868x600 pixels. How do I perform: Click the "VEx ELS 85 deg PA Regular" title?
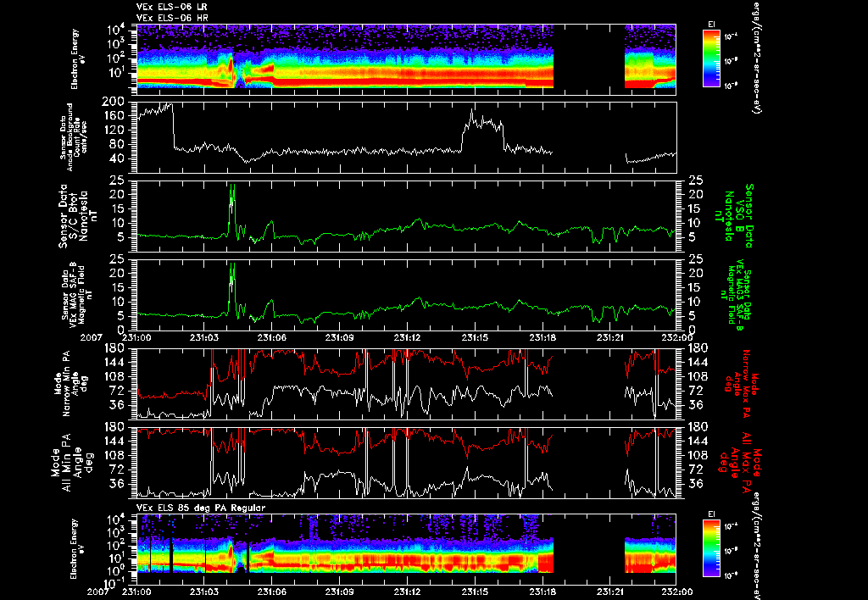pyautogui.click(x=201, y=508)
